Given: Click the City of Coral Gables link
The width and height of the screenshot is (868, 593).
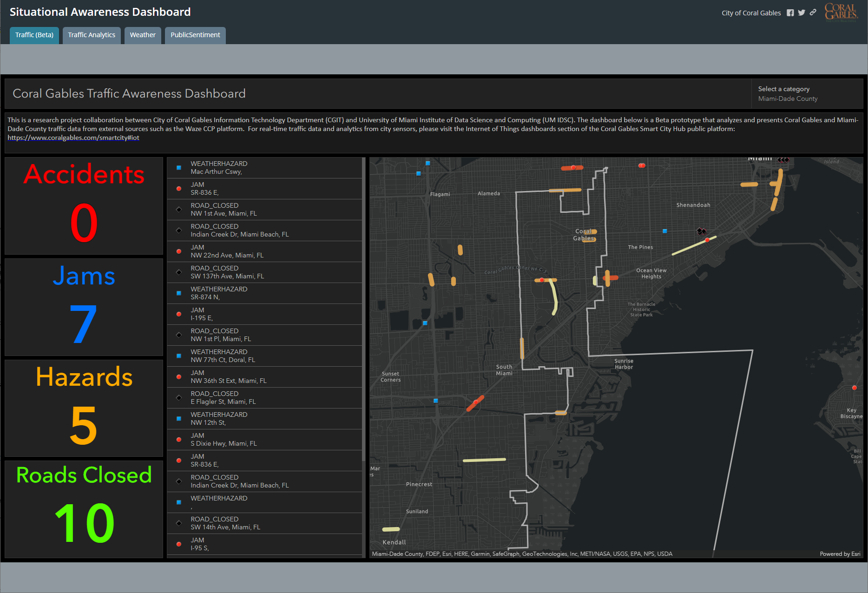Looking at the screenshot, I should click(x=751, y=13).
